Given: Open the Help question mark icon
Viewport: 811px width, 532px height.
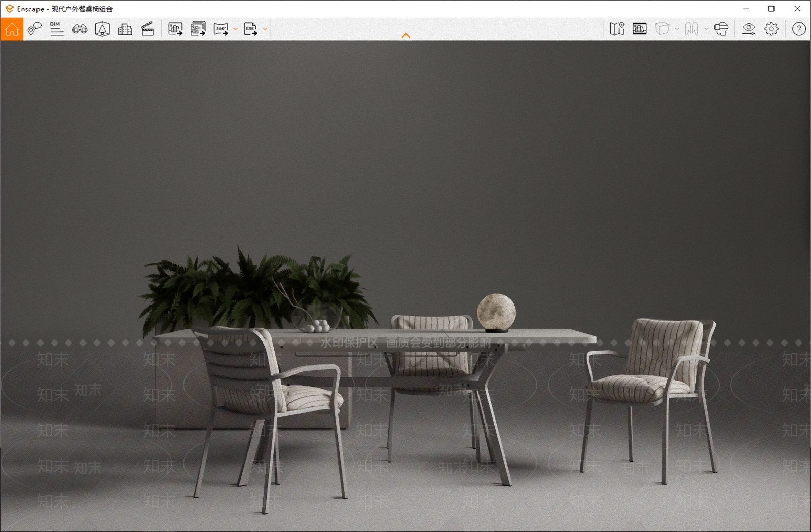Looking at the screenshot, I should pos(799,29).
